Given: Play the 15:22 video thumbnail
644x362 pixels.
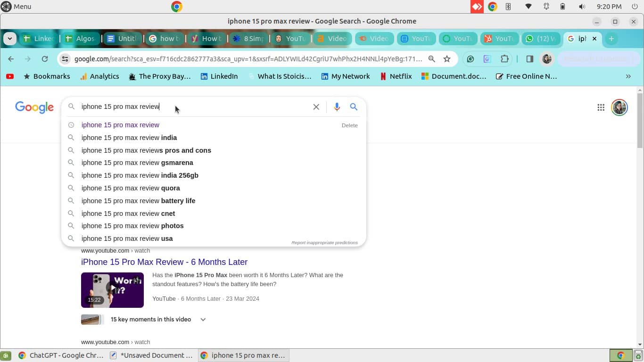Looking at the screenshot, I should 112,290.
